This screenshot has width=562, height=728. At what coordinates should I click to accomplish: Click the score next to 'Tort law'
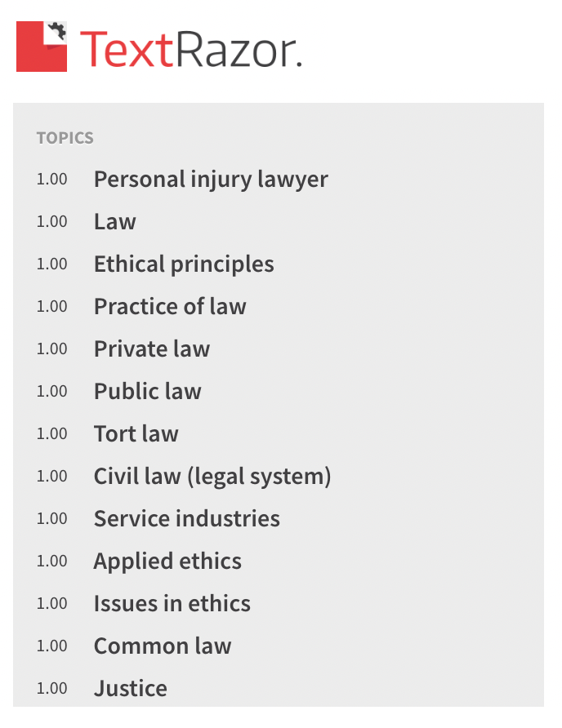52,433
